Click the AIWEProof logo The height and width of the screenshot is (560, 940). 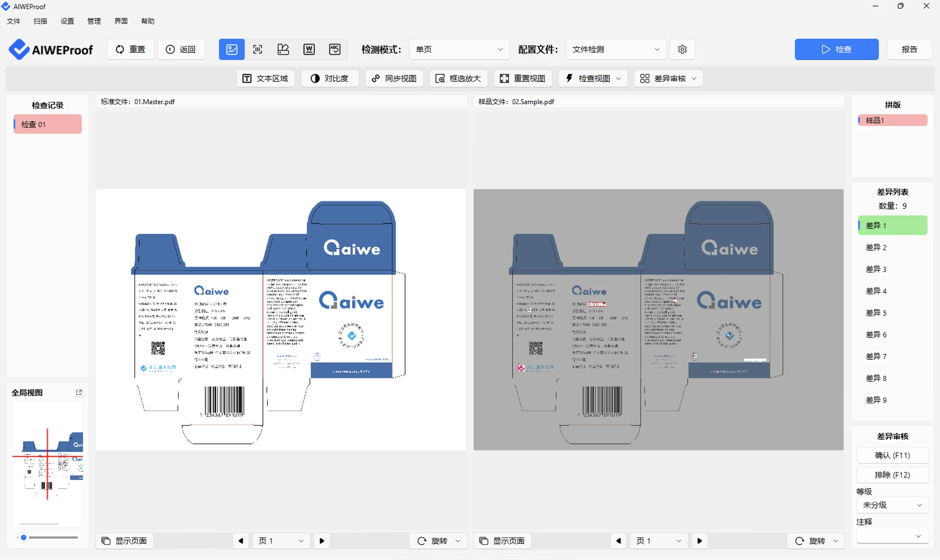click(x=51, y=50)
